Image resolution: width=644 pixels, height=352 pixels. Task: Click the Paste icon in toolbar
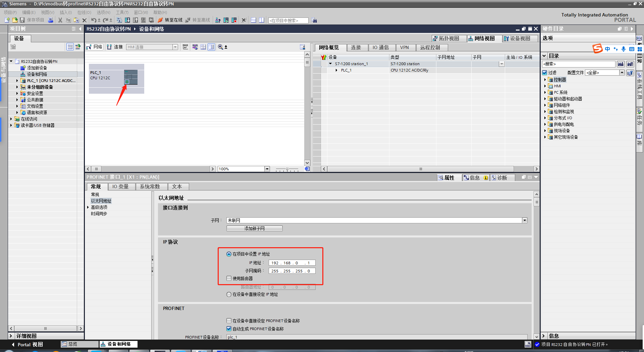coord(76,20)
